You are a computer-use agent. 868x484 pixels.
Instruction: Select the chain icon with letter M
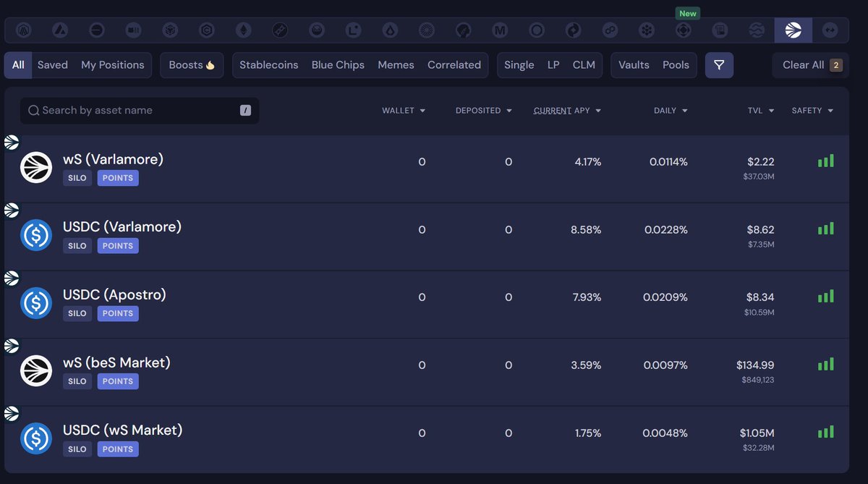tap(500, 30)
